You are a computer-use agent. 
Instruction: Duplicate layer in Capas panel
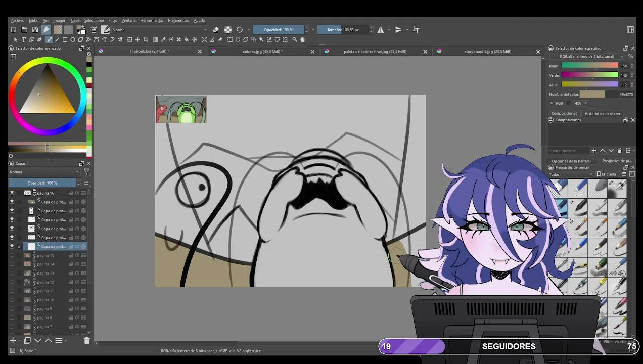click(x=27, y=341)
